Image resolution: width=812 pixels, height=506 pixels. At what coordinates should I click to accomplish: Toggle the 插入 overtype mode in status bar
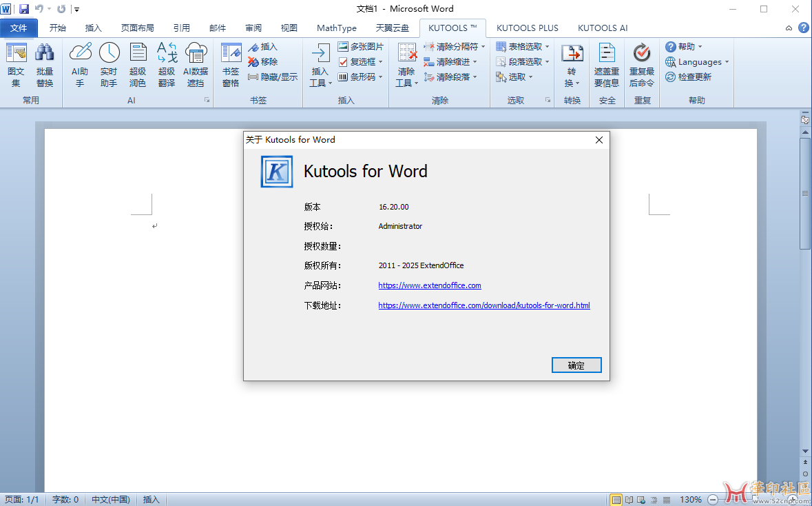click(152, 500)
